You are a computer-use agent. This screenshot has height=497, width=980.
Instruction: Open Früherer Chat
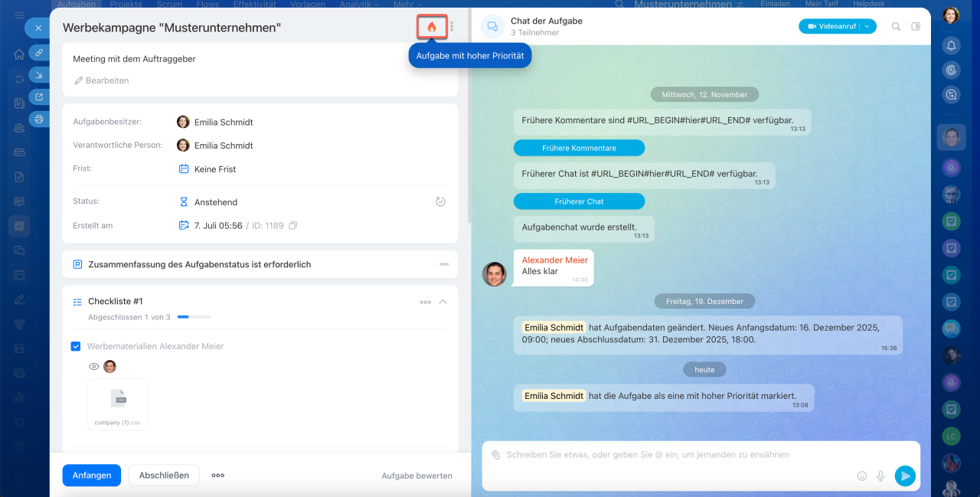(579, 201)
